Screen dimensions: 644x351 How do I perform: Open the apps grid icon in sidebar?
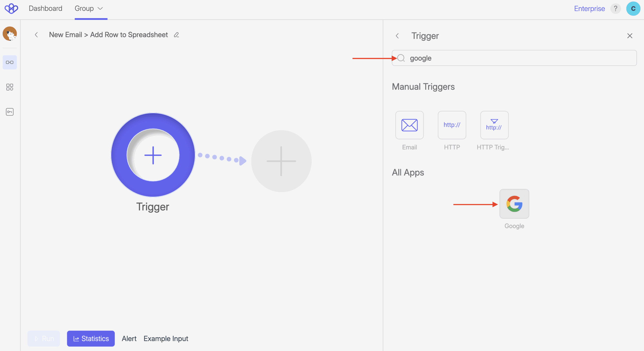pyautogui.click(x=10, y=87)
